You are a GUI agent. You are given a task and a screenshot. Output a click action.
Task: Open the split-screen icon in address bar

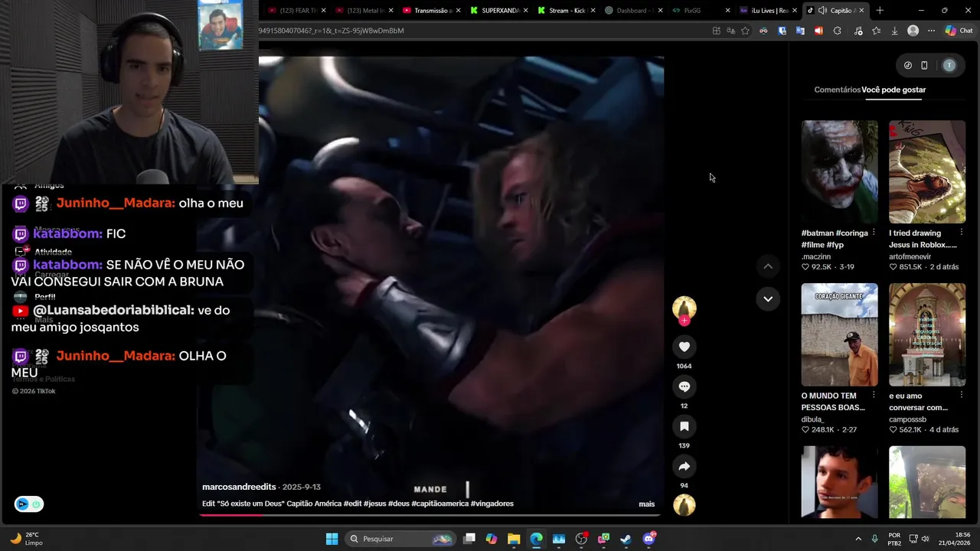click(716, 31)
